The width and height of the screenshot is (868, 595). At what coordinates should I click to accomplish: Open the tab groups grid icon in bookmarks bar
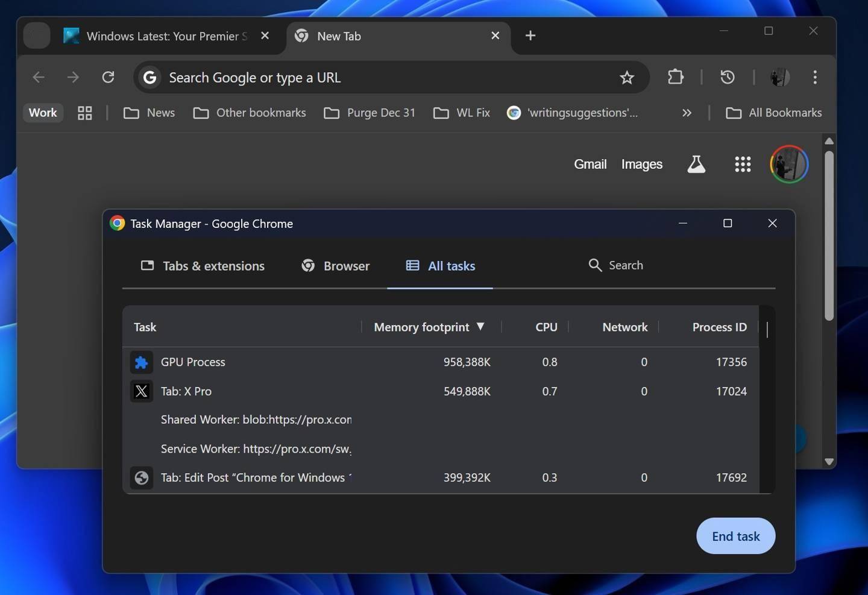click(85, 113)
